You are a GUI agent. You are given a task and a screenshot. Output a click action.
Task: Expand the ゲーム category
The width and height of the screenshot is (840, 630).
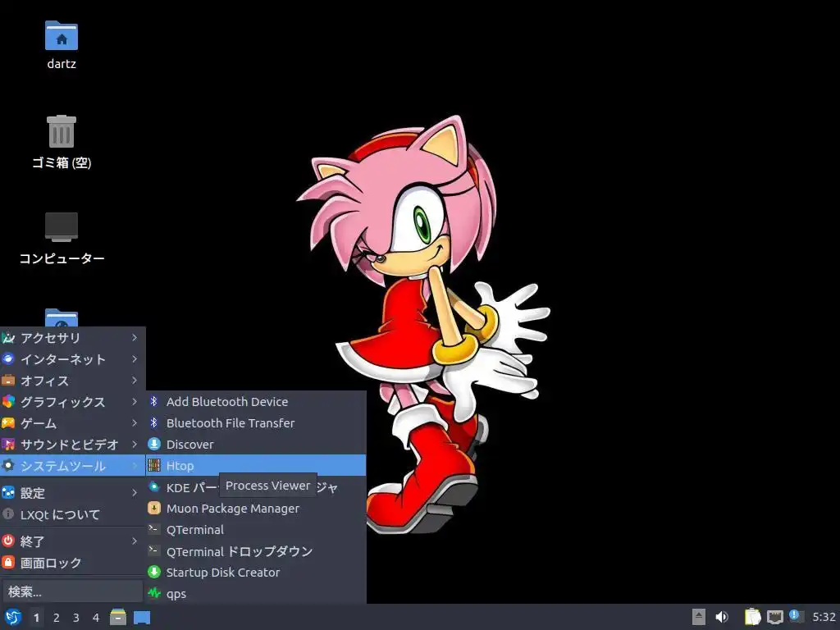click(73, 423)
